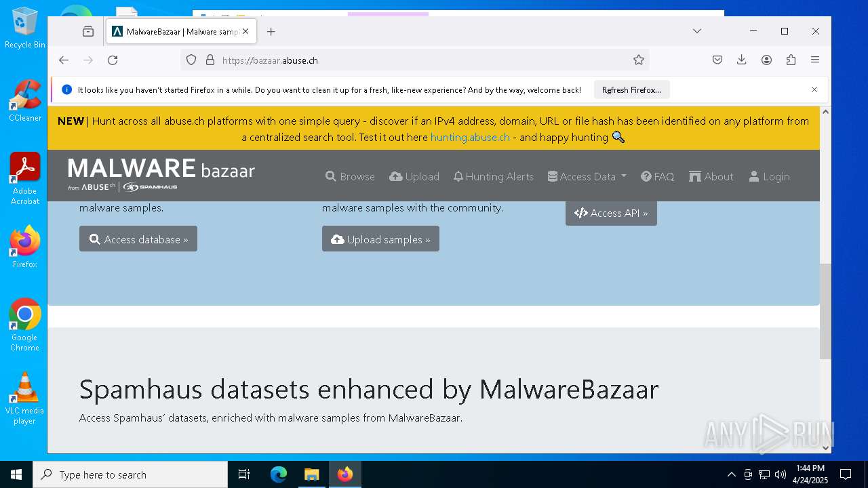List all tabs dropdown arrow
The width and height of the screenshot is (868, 488).
pos(697,31)
